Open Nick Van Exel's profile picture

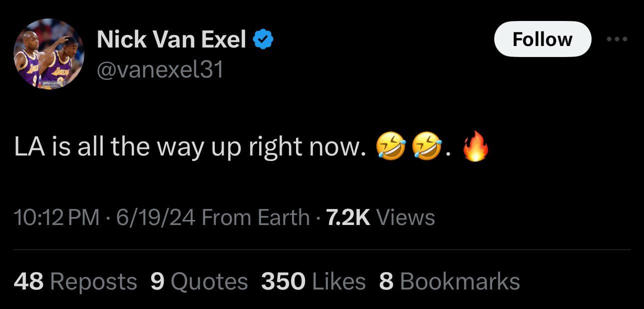pyautogui.click(x=48, y=54)
